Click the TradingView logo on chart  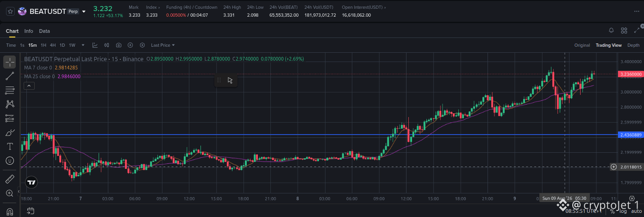(31, 182)
